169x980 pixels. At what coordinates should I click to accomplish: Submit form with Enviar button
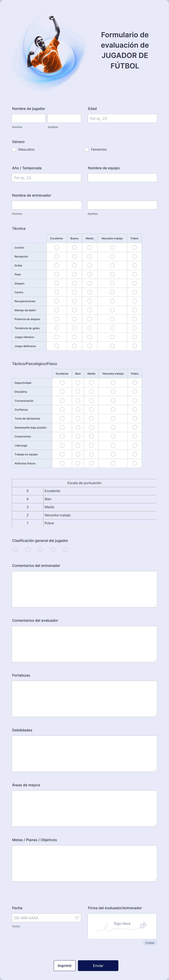(98, 965)
